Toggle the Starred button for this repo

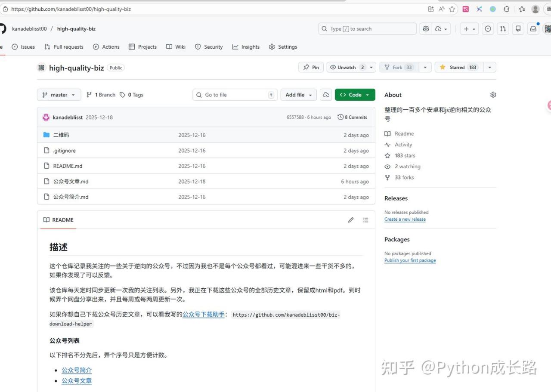pos(458,68)
